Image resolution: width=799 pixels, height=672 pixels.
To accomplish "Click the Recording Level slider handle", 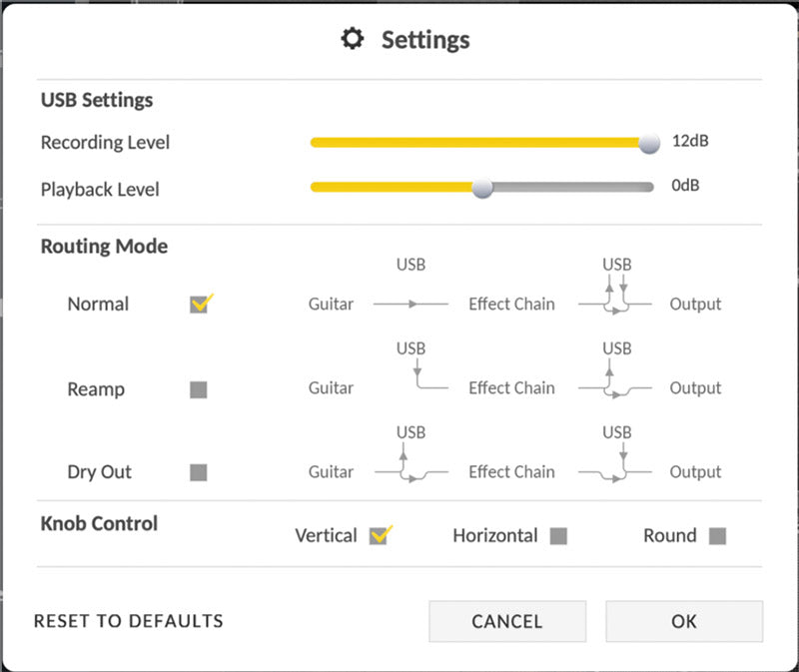I will coord(649,143).
